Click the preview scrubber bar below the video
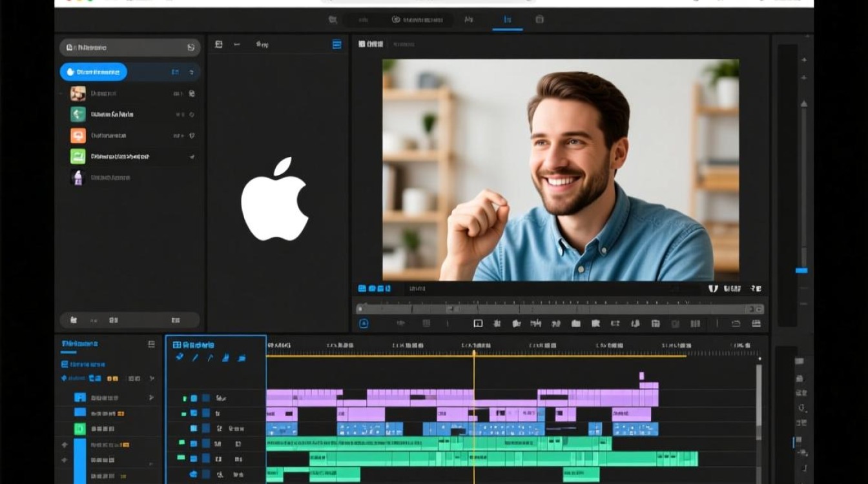The height and width of the screenshot is (484, 868). click(559, 308)
